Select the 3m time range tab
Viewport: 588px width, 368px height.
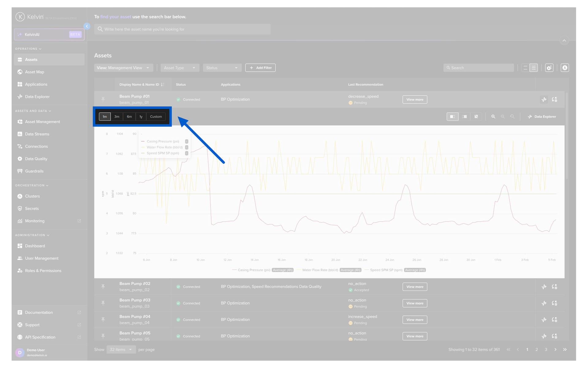[117, 117]
